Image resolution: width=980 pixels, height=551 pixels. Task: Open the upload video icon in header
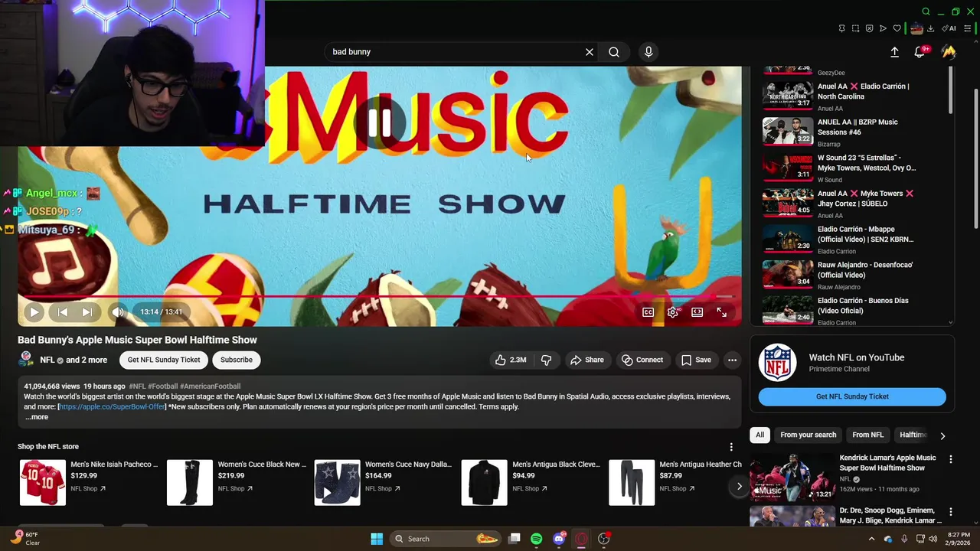point(894,52)
